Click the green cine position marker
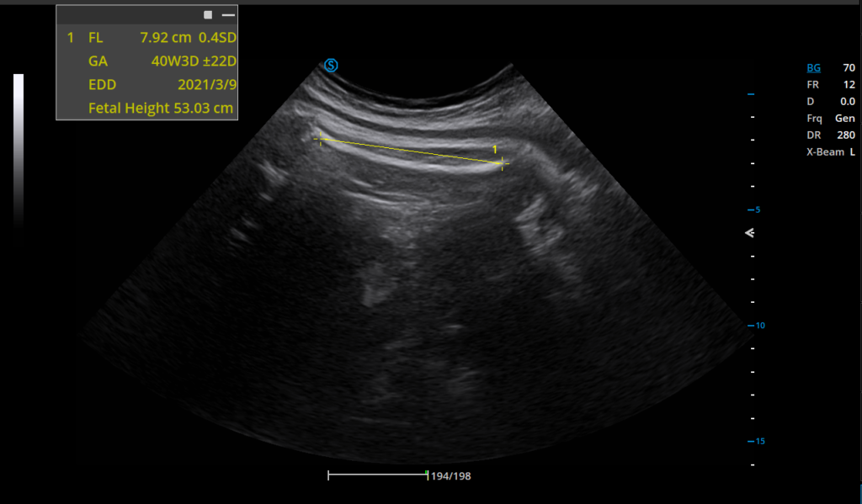The image size is (862, 504). coord(427,474)
